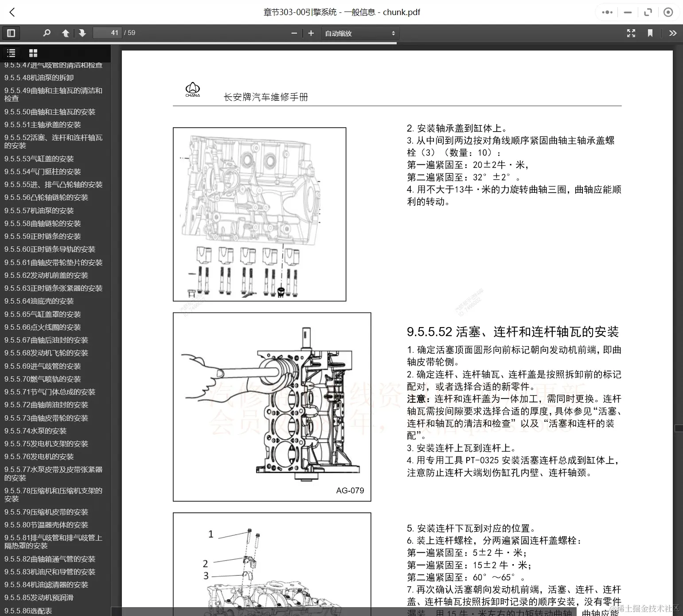
Task: Enter presentation mode with the fullscreen icon
Action: coord(631,33)
